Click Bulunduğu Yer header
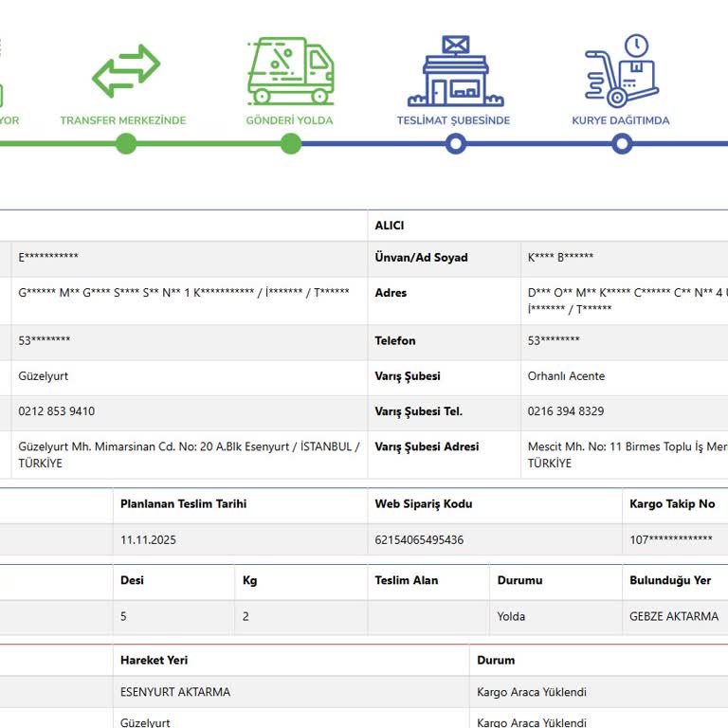Screen dimensions: 728x728 coord(670,581)
